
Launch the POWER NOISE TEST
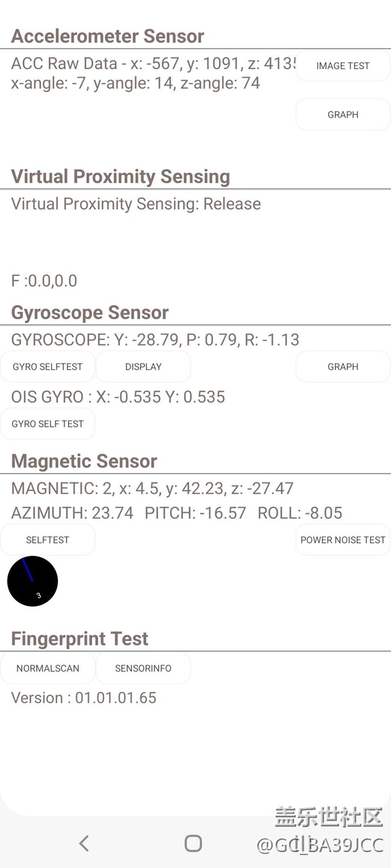343,540
